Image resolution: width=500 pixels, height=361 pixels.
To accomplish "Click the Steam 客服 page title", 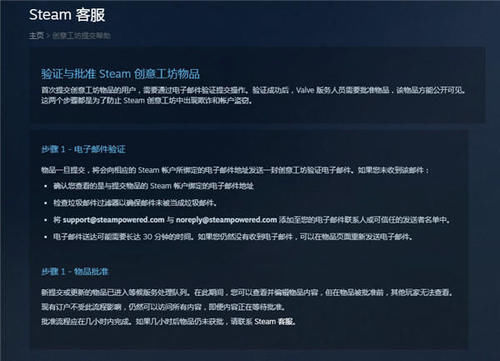I will pos(67,15).
